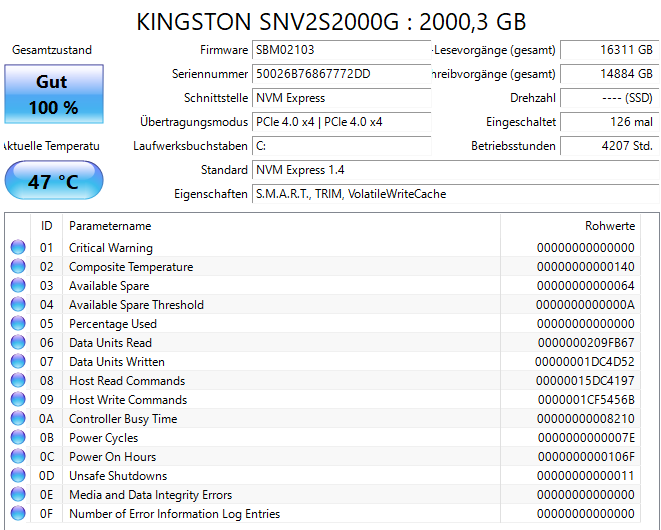Select Number of Error Information Log Entries name
Image resolution: width=661 pixels, height=530 pixels.
click(x=175, y=514)
